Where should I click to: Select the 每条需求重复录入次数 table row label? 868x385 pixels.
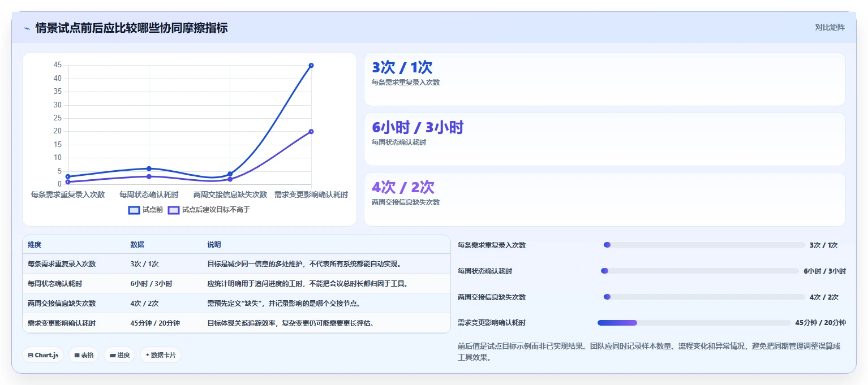(x=62, y=264)
